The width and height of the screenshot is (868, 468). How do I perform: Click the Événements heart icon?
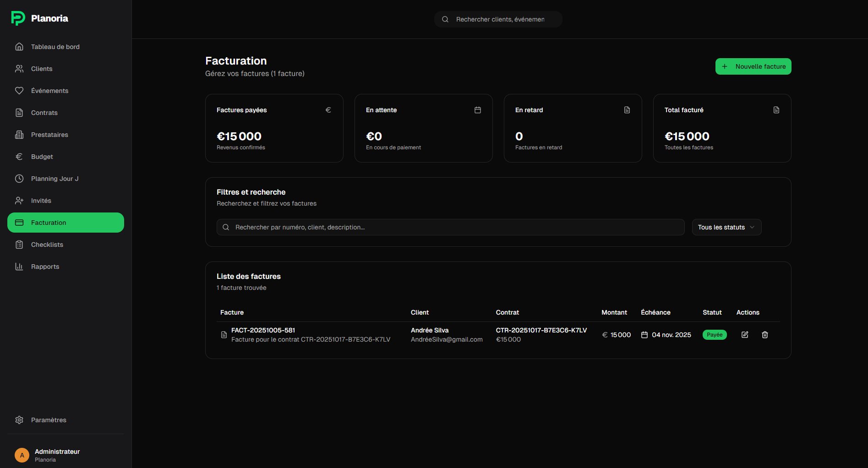pos(19,91)
